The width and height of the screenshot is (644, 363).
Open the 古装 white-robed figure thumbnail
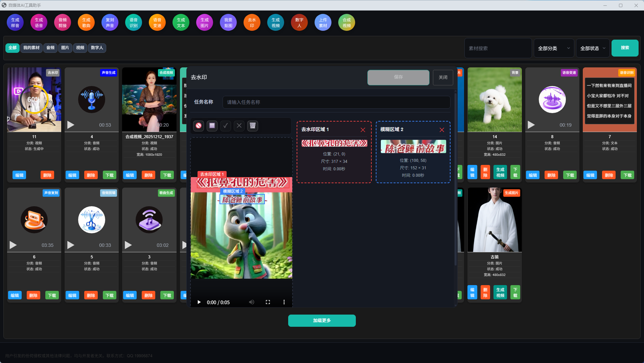point(495,220)
